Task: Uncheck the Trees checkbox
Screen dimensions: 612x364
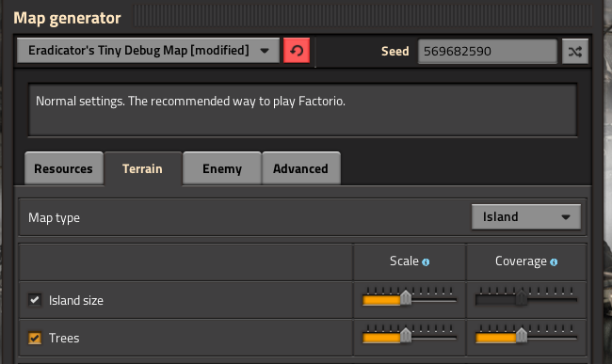Action: [x=35, y=338]
